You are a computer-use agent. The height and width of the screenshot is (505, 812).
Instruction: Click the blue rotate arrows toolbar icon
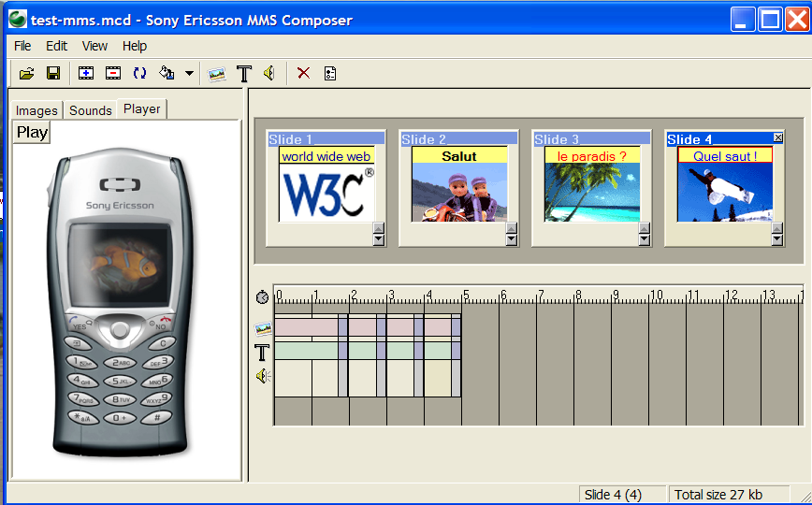140,73
